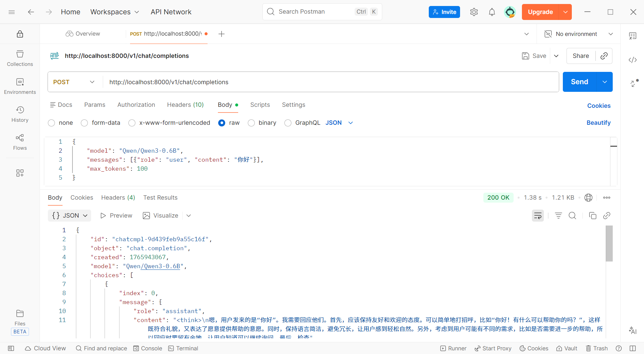Open the Postbot AI icon

point(633,330)
